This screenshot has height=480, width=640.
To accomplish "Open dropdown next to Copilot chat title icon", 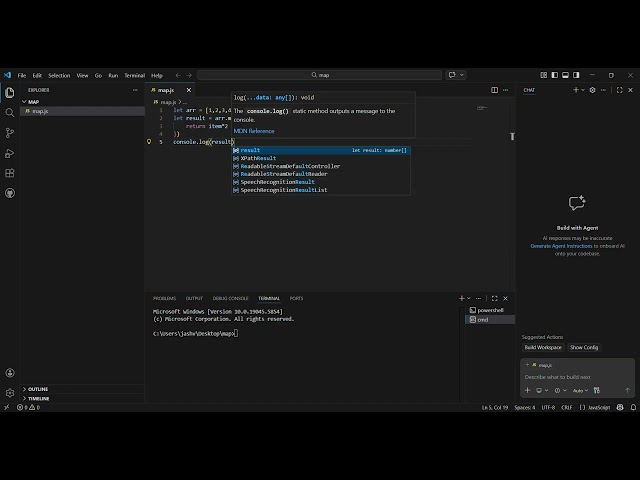I will (462, 75).
